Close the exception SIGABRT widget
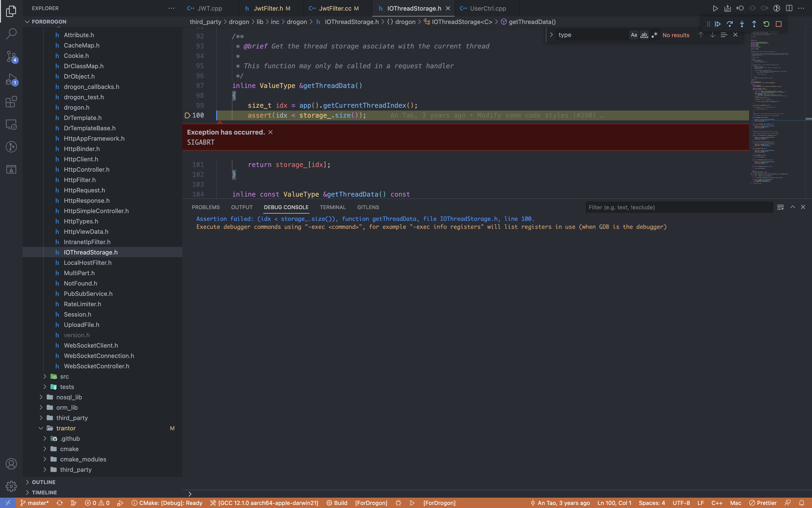The height and width of the screenshot is (508, 812). (x=270, y=132)
